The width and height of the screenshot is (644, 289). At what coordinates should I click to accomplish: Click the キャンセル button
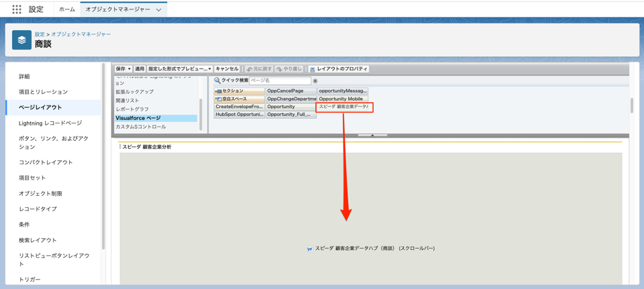pos(227,69)
